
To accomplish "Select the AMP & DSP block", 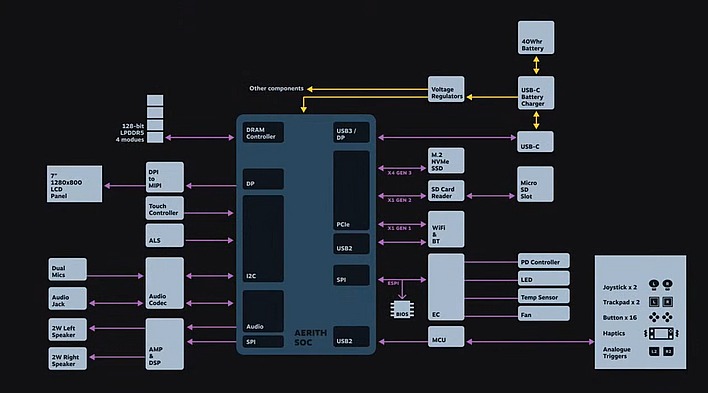I will tap(165, 344).
